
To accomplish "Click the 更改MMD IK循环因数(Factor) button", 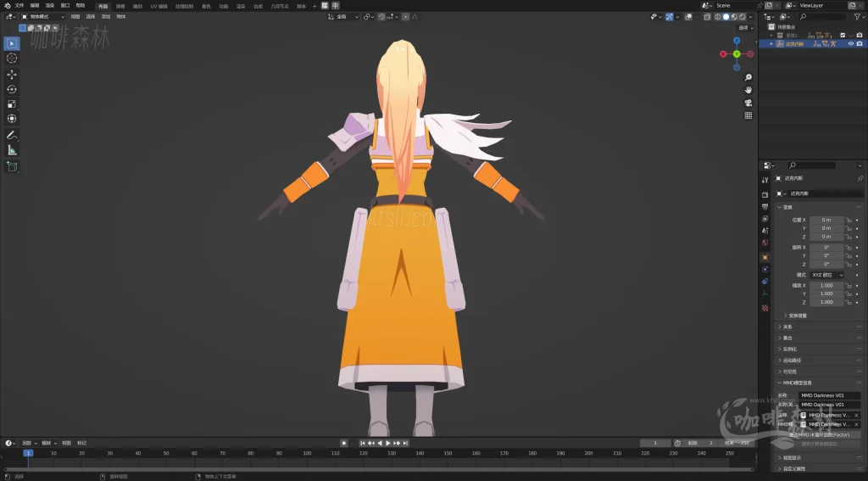I will point(820,435).
